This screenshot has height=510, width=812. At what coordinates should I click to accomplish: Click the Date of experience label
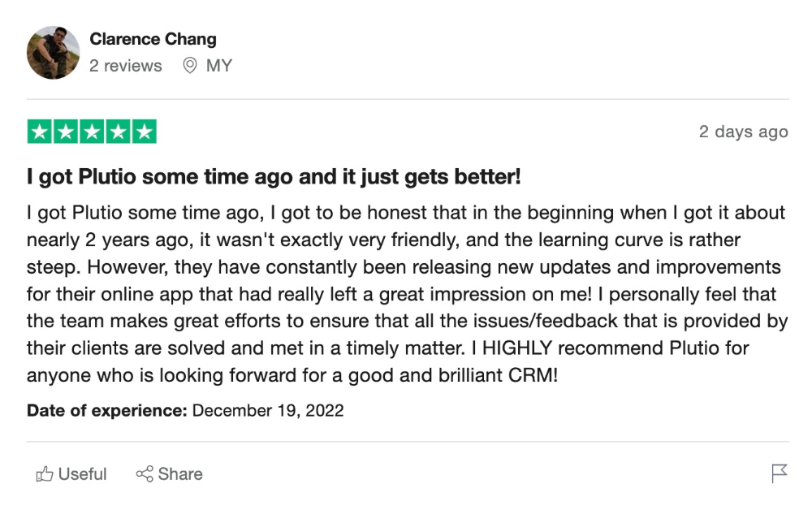tap(106, 411)
